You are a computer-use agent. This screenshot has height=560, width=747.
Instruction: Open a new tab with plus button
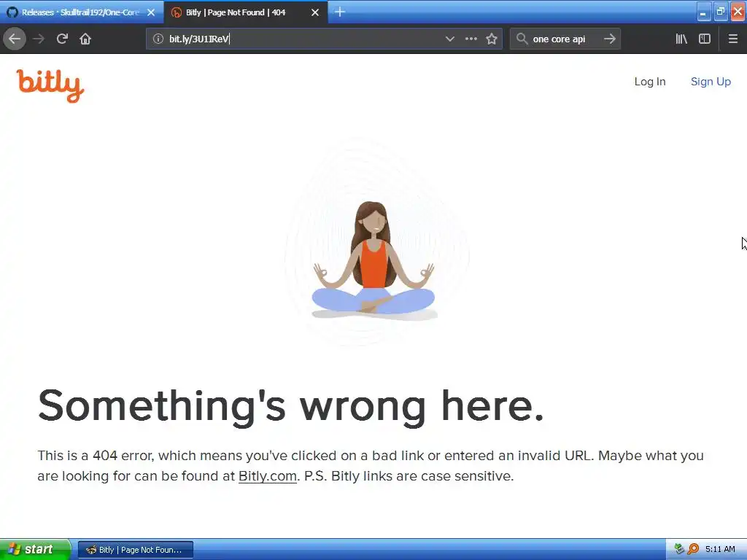click(x=340, y=12)
